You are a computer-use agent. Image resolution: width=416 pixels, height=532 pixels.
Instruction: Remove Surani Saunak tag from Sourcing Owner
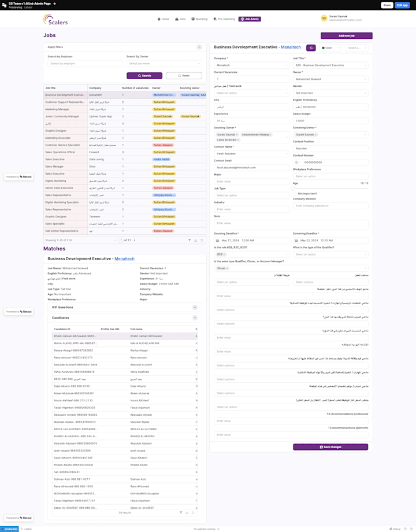(x=237, y=135)
